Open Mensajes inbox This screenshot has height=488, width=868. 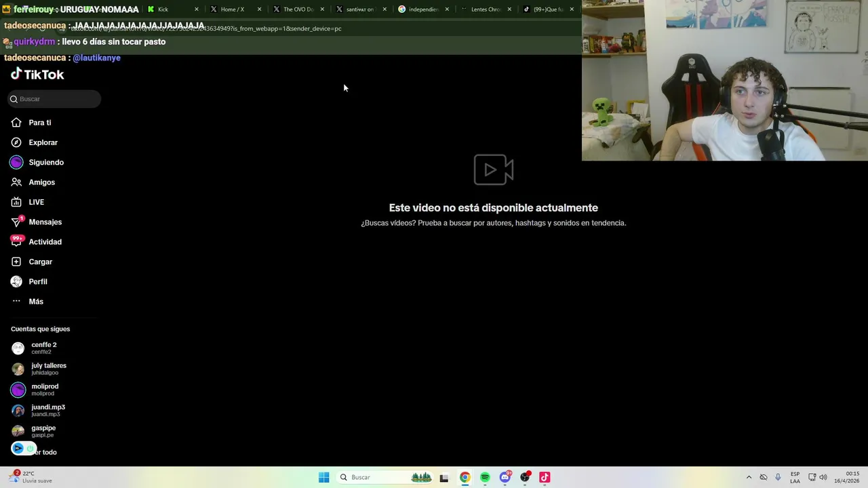pos(37,222)
